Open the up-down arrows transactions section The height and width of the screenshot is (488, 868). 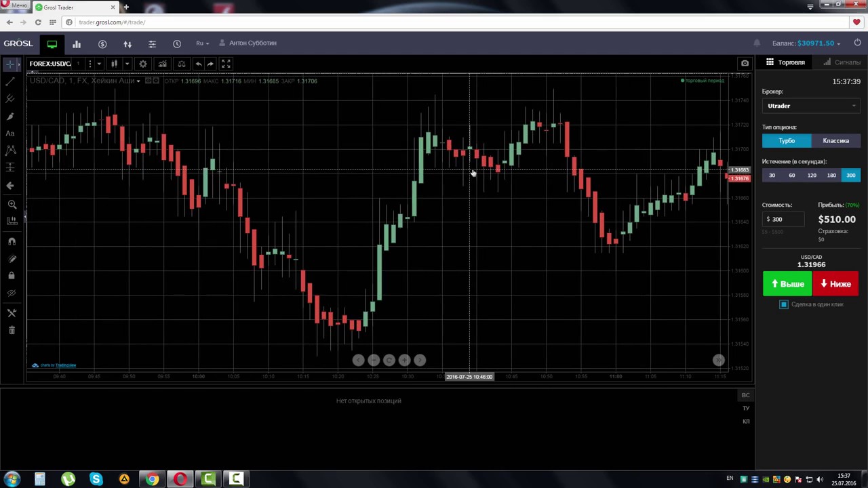[x=127, y=43]
